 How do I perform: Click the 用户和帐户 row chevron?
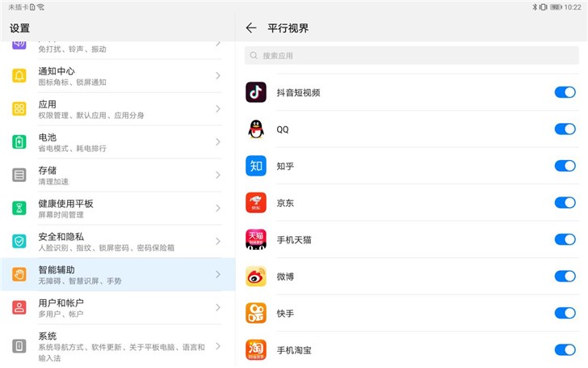click(x=218, y=307)
